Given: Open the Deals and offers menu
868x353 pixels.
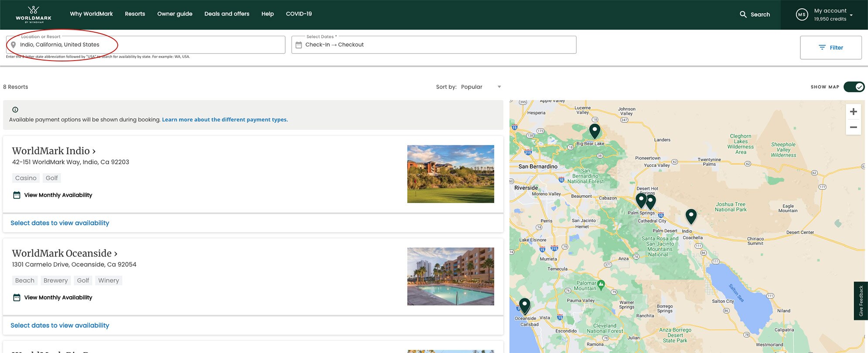Looking at the screenshot, I should click(x=227, y=14).
